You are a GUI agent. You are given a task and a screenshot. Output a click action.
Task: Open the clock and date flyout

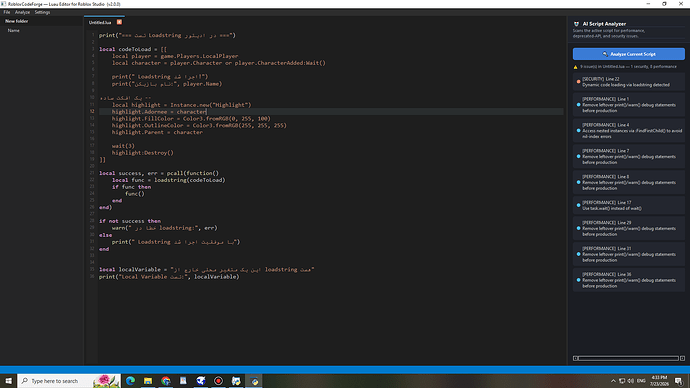pyautogui.click(x=659, y=381)
